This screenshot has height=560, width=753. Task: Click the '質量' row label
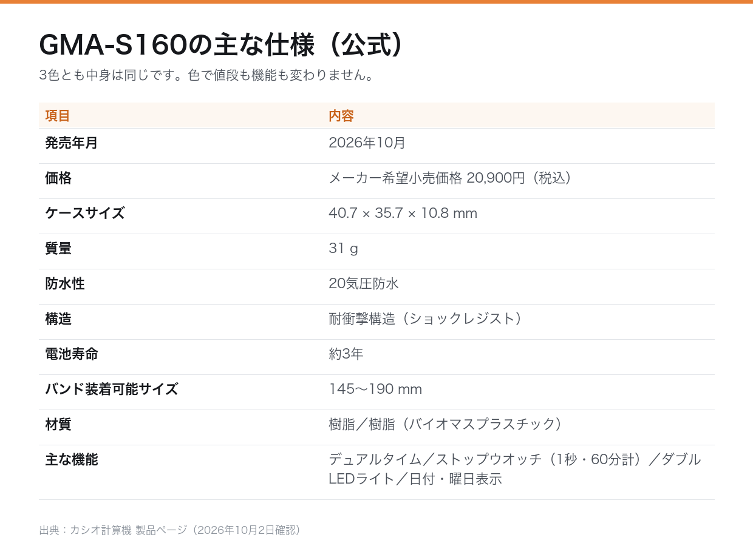(x=58, y=249)
